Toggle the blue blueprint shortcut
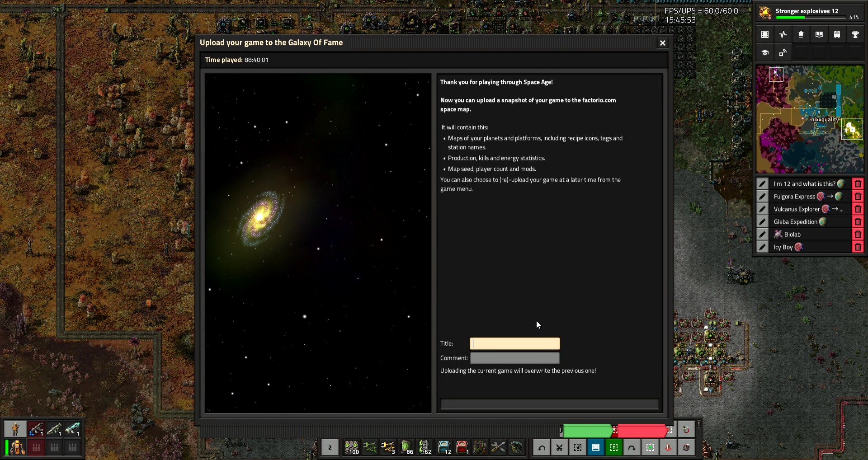The height and width of the screenshot is (460, 868). (x=596, y=447)
